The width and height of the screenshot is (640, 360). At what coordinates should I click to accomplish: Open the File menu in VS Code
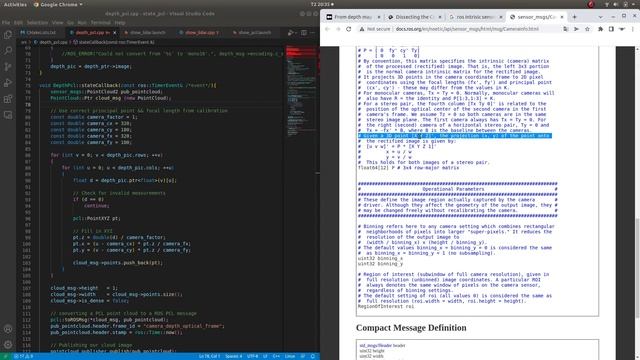[6, 23]
